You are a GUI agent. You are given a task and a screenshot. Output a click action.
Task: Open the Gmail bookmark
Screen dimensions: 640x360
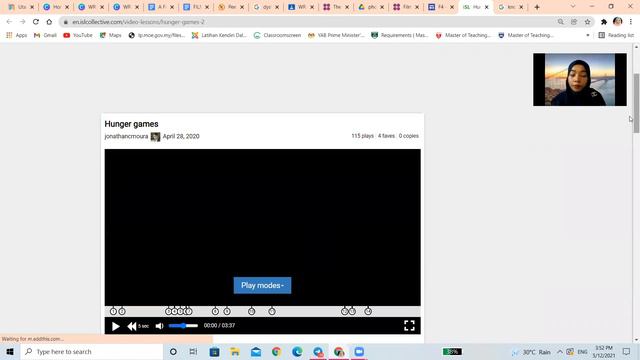[45, 36]
